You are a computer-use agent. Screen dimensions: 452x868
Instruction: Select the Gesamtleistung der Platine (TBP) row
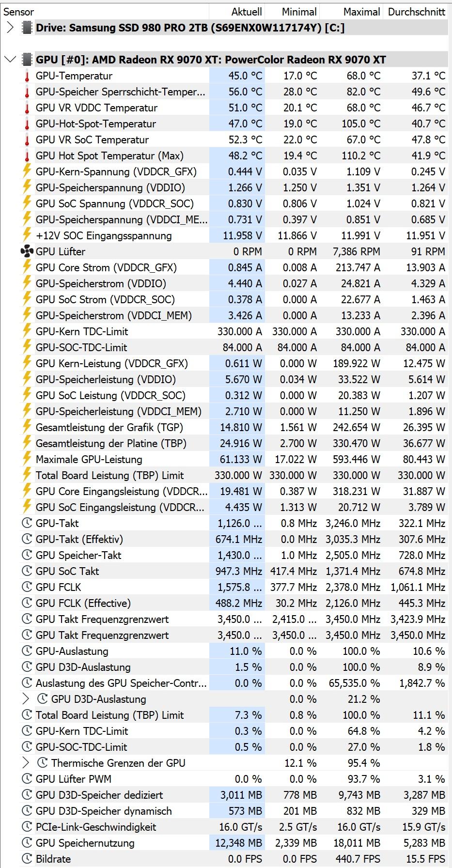234,444
